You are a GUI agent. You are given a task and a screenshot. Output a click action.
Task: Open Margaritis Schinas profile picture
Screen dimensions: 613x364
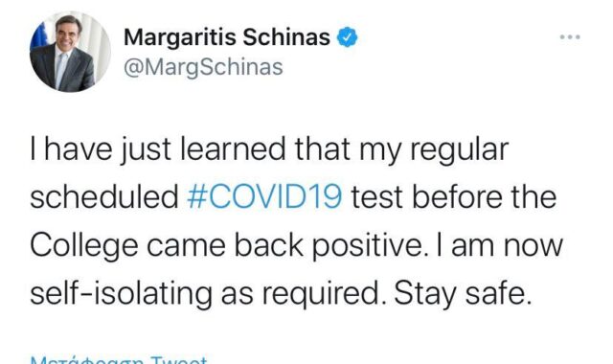tap(70, 52)
